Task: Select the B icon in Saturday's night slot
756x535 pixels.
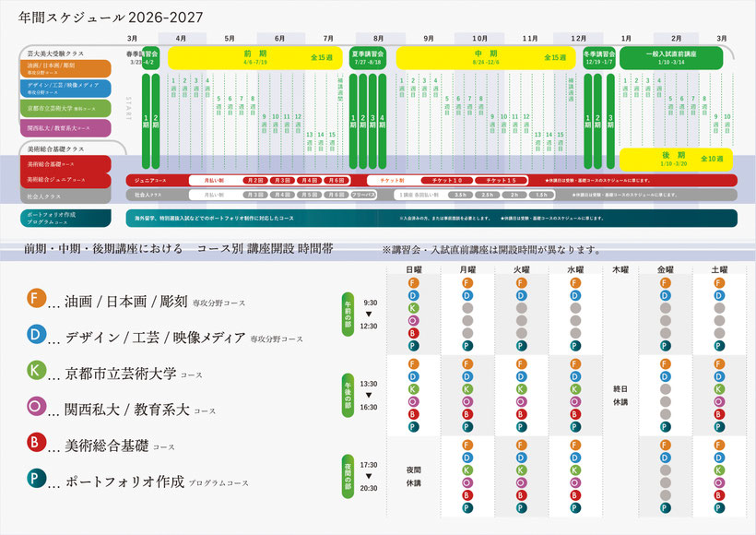Action: click(719, 495)
